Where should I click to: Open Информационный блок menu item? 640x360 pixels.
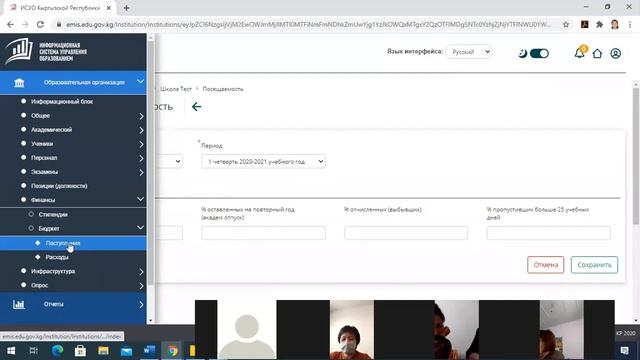pos(62,102)
